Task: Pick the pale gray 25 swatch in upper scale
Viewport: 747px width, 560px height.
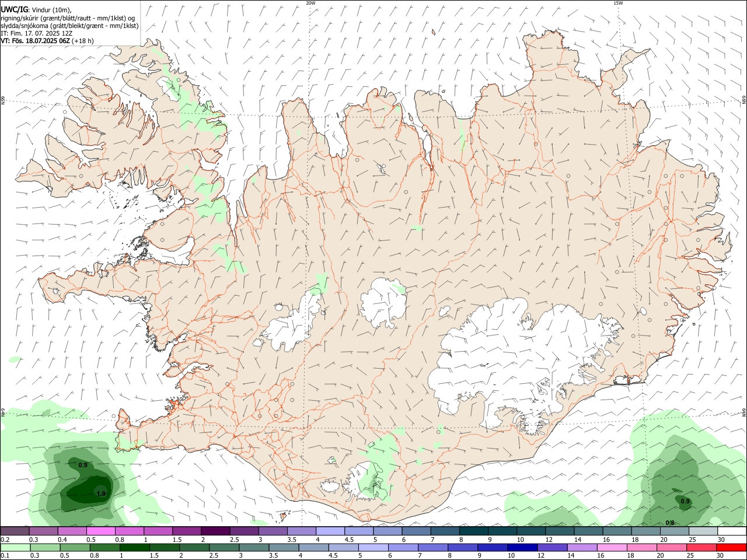Action: click(703, 531)
